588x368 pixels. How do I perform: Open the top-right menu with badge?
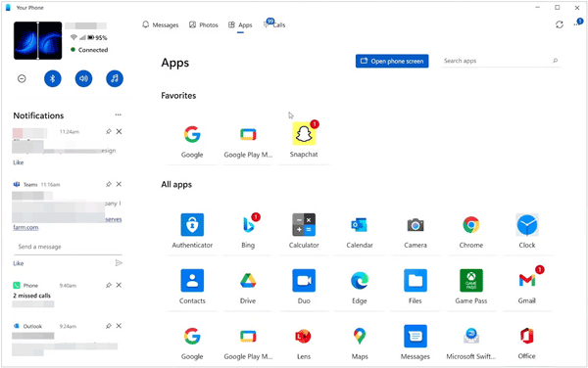click(x=577, y=23)
